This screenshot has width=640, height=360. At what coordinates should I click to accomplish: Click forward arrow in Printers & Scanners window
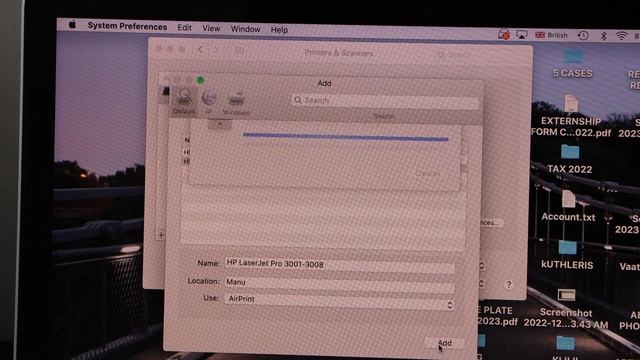216,50
